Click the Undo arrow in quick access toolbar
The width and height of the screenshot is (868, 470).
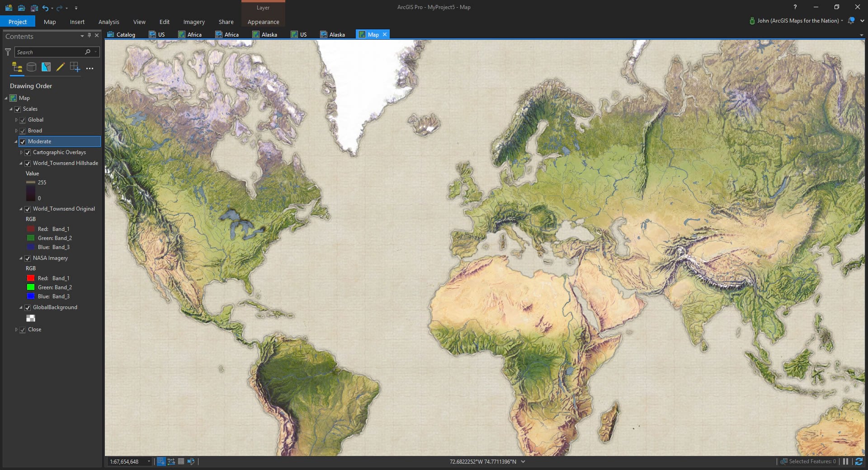click(x=45, y=8)
